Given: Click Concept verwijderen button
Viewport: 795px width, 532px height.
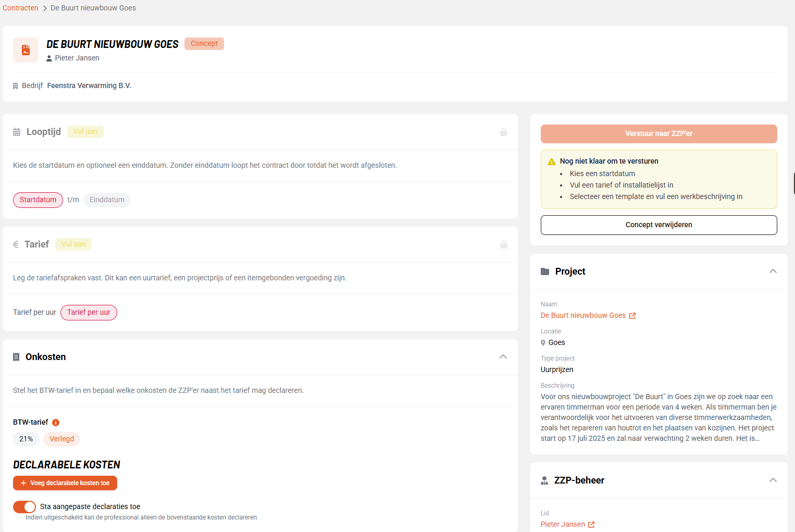Looking at the screenshot, I should click(x=659, y=225).
